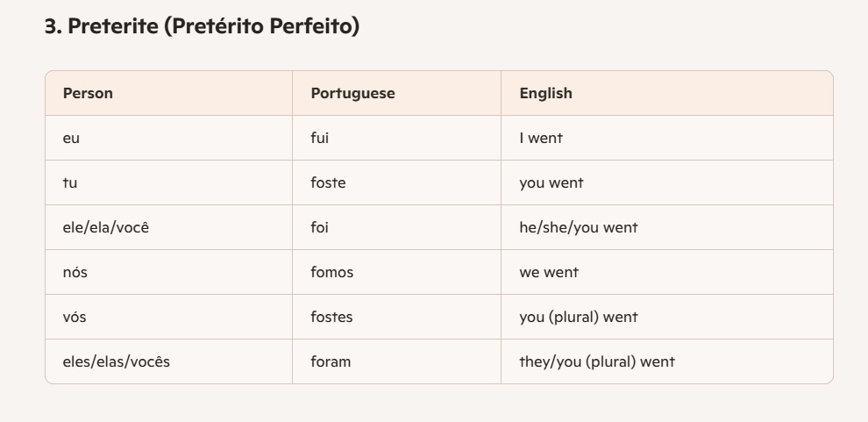Click the 'fostes' conjugation cell
The height and width of the screenshot is (422, 868).
tap(331, 317)
